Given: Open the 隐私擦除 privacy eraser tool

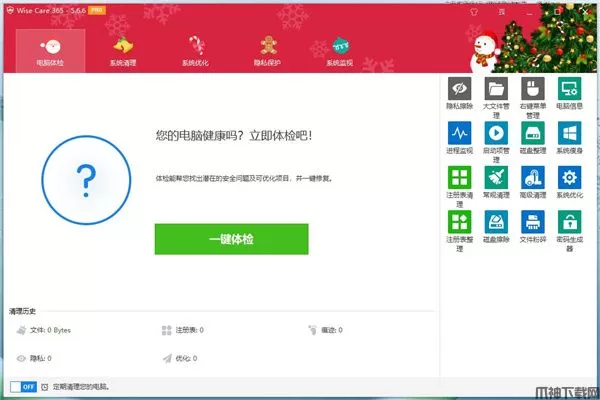Looking at the screenshot, I should point(460,93).
